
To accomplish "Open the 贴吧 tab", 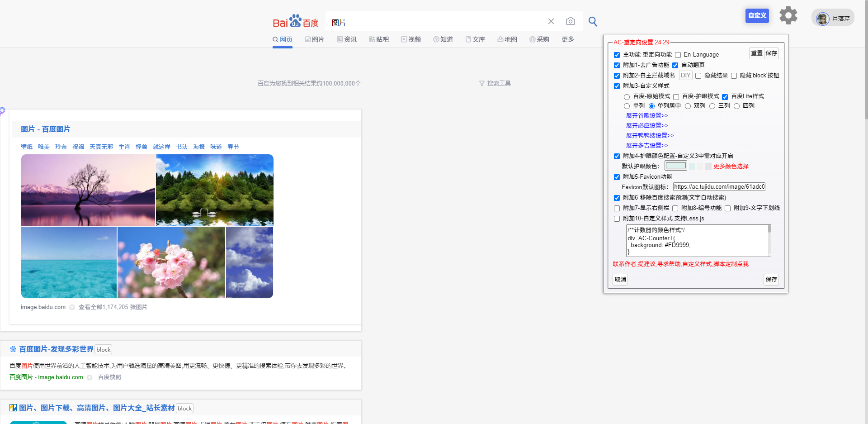I will (x=379, y=39).
